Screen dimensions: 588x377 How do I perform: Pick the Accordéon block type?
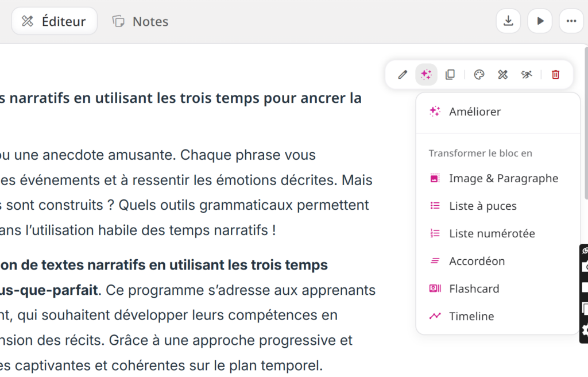(477, 261)
